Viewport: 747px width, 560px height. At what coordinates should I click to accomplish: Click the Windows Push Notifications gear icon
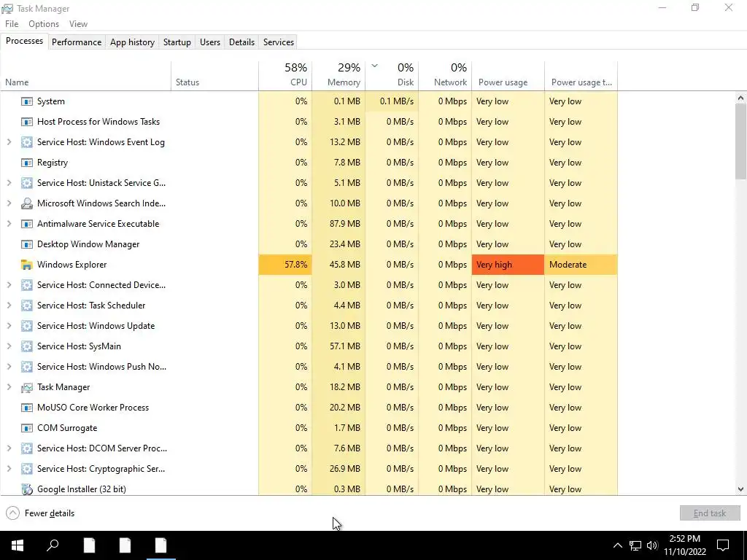[x=27, y=367]
